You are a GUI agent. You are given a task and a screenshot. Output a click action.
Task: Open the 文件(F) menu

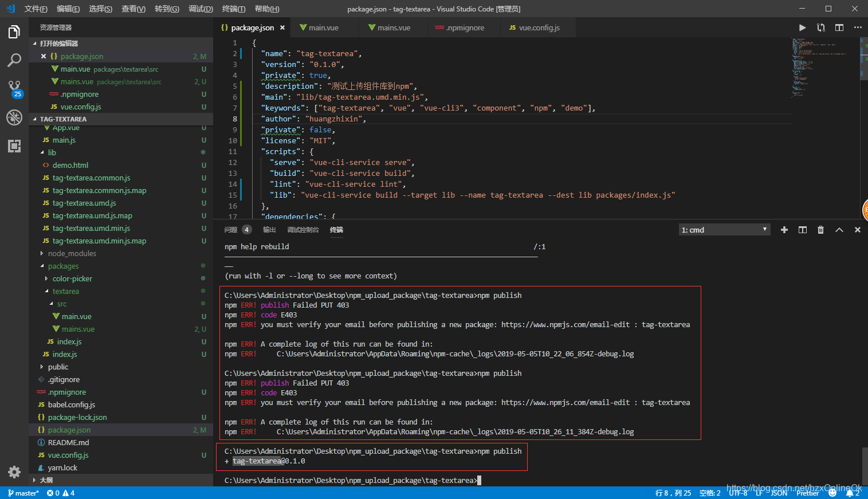click(x=36, y=9)
